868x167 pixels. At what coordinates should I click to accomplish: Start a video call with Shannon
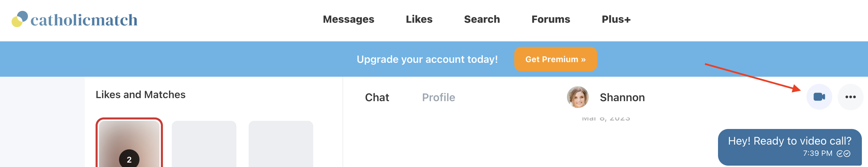[819, 97]
